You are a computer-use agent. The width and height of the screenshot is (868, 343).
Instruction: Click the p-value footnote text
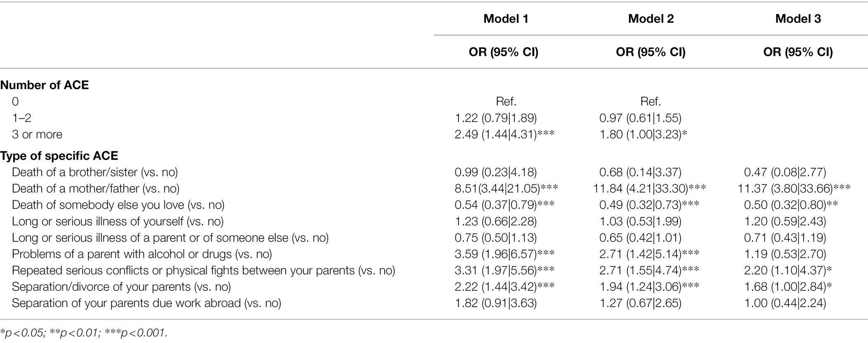coord(84,333)
